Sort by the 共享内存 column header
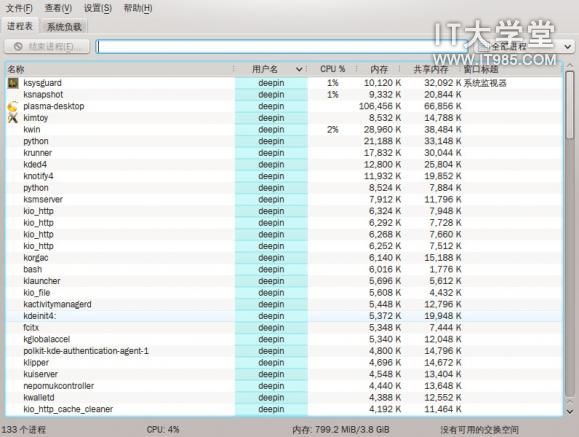 [x=431, y=69]
